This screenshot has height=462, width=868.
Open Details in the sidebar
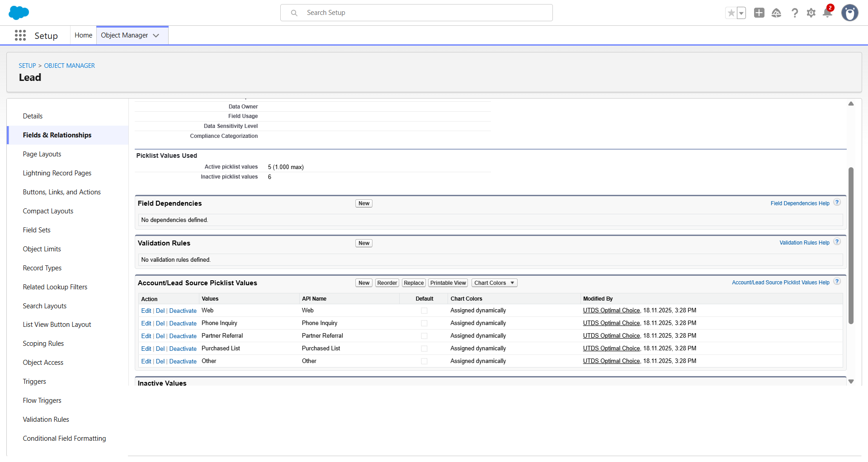[33, 116]
